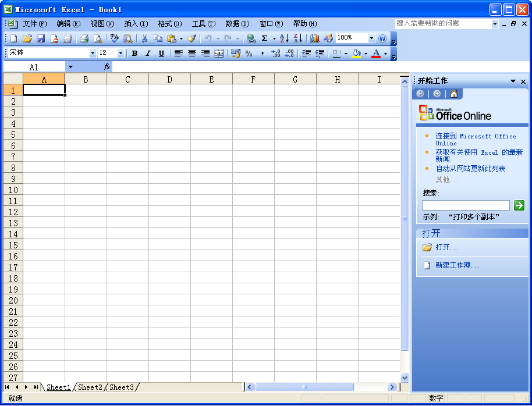Click the Insert Hyperlink globe icon
532x406 pixels.
point(251,38)
